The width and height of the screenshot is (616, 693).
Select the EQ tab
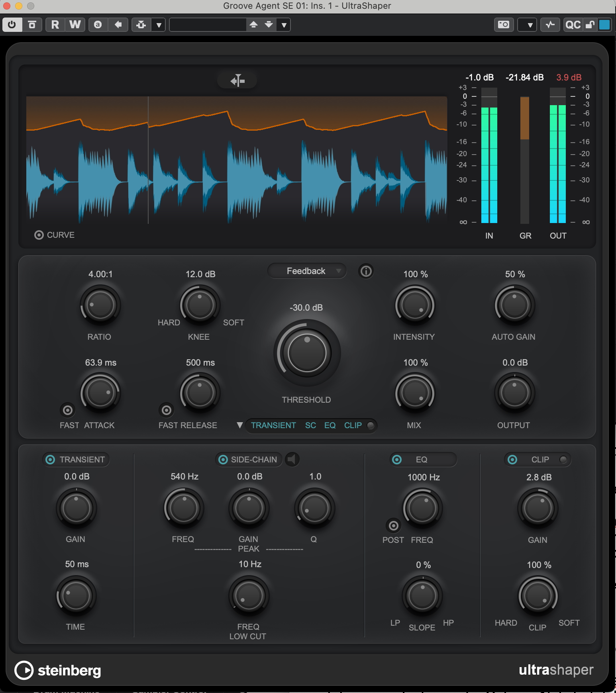point(330,425)
